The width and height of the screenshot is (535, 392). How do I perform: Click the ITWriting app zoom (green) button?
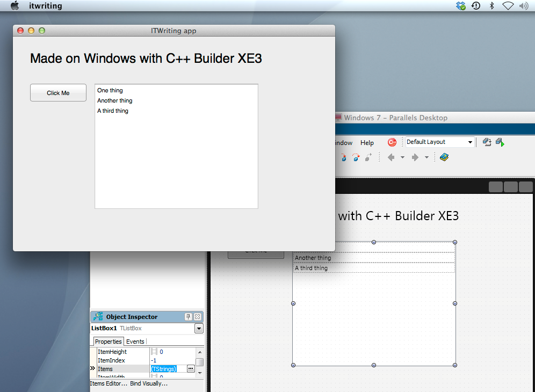click(42, 31)
